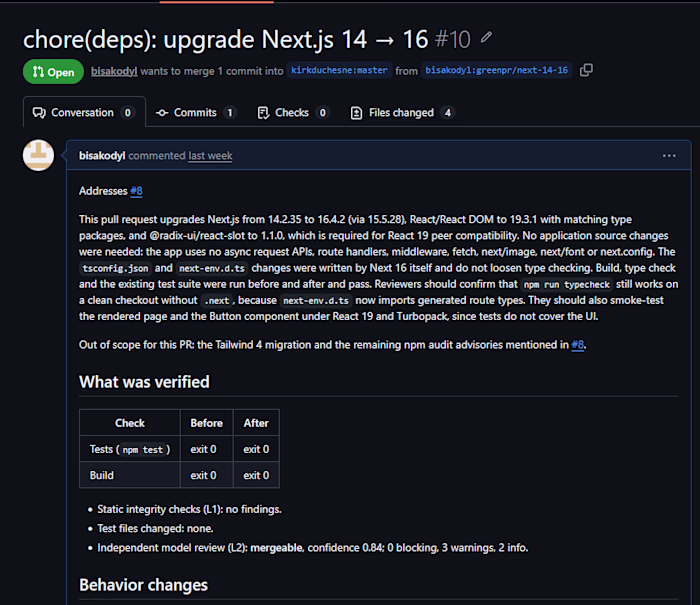
Task: Click the '.next' inline code
Action: (217, 301)
